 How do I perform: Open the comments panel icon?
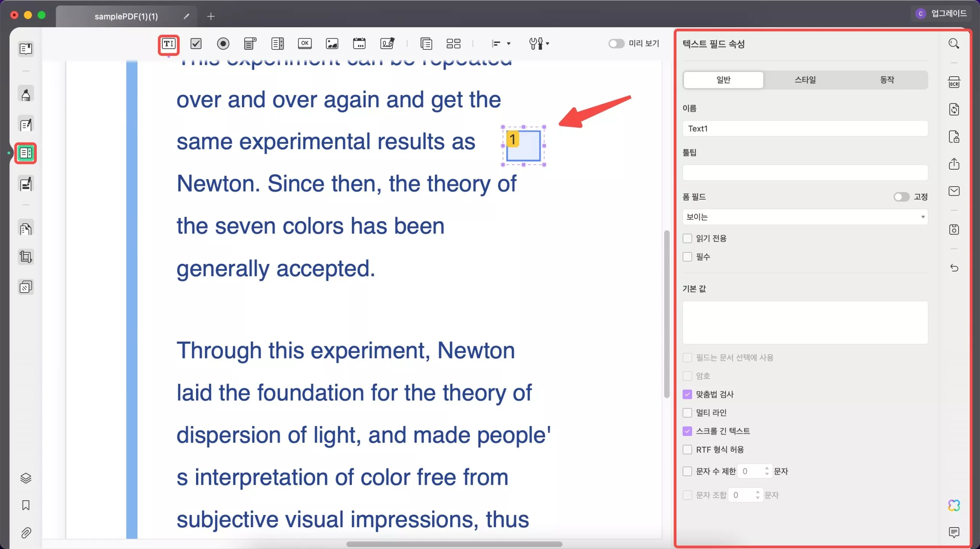(x=954, y=532)
